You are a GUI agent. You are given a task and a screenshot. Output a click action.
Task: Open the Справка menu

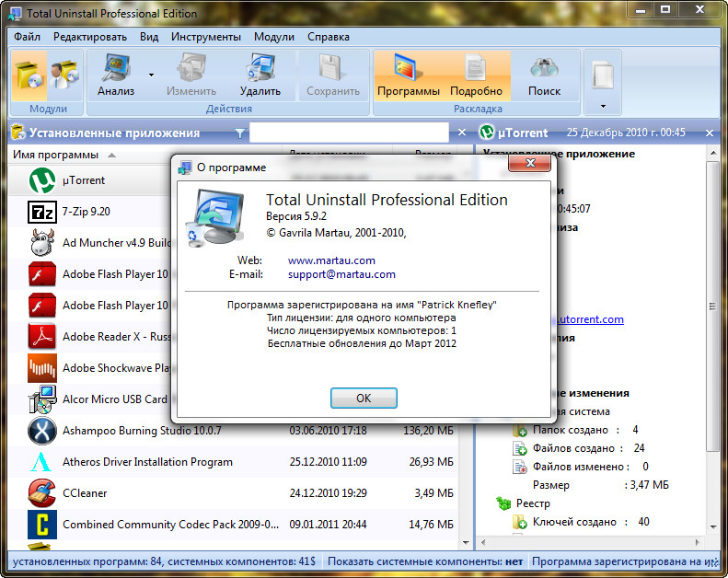pyautogui.click(x=329, y=37)
